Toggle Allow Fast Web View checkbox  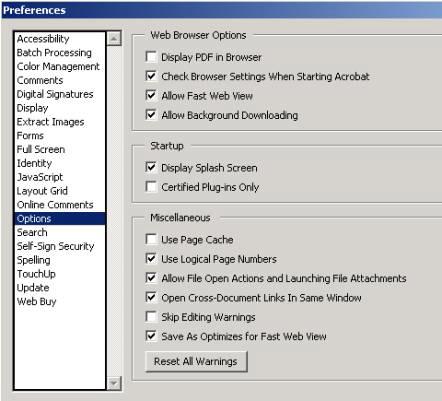click(x=151, y=95)
